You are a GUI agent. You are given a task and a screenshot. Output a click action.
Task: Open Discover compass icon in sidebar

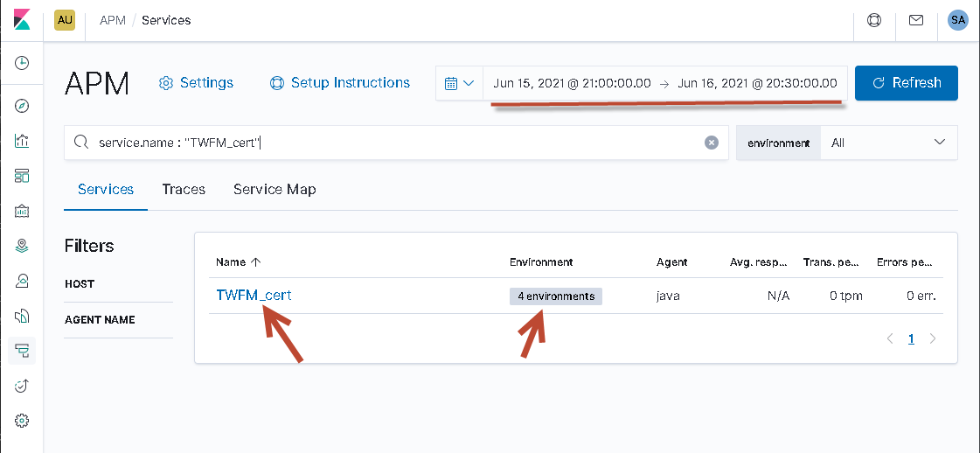22,106
